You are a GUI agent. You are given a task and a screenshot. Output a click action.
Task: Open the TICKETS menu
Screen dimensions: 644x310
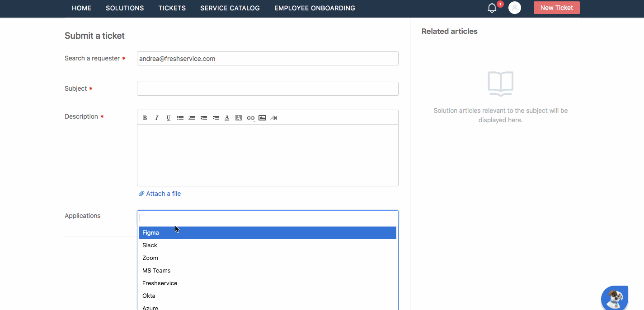pyautogui.click(x=172, y=8)
